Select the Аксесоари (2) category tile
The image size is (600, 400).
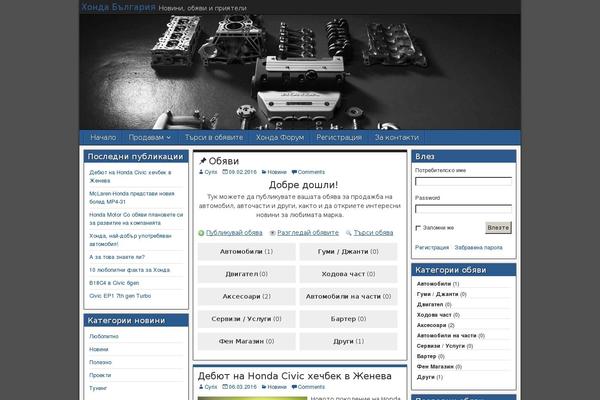tap(246, 297)
